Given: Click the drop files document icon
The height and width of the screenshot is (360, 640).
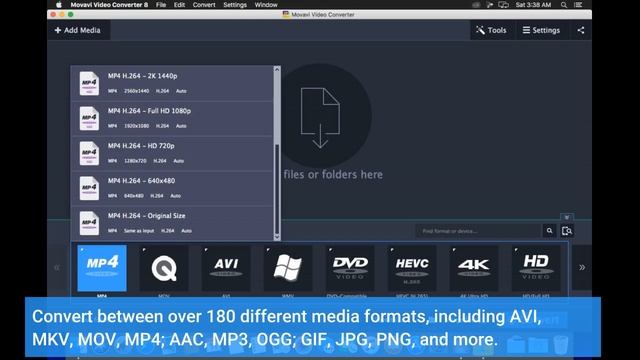Looking at the screenshot, I should tap(320, 118).
